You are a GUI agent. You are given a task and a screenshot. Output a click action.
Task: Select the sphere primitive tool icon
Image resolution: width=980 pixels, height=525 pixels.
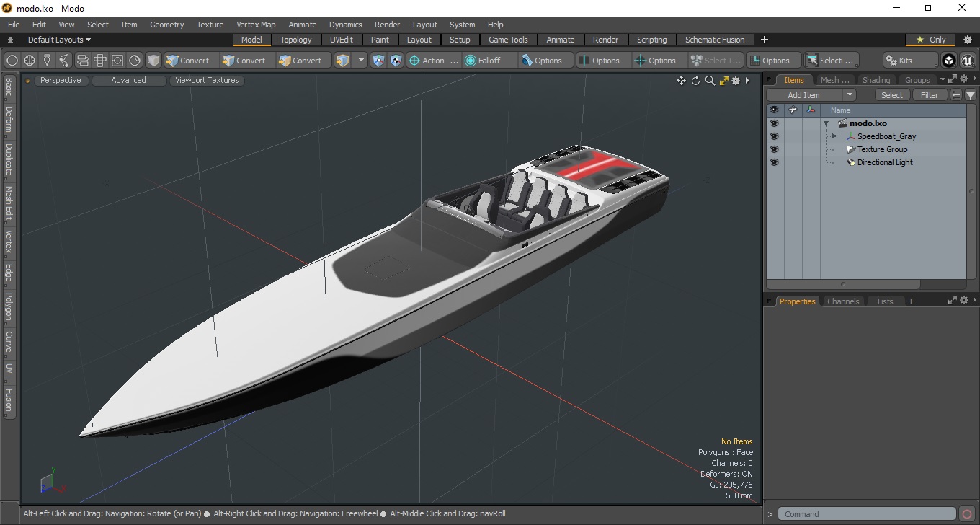pyautogui.click(x=12, y=61)
